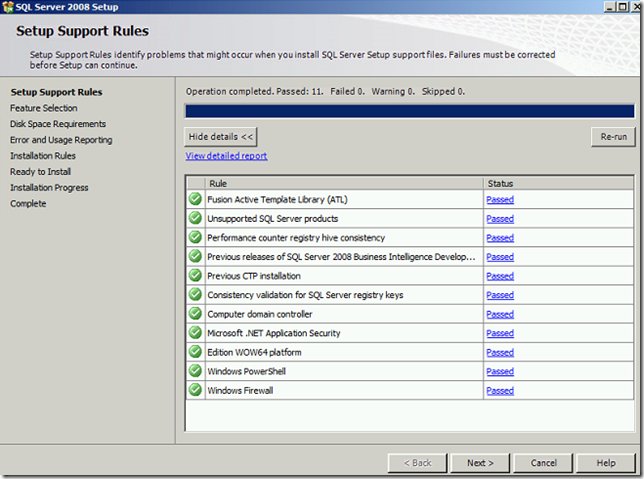The width and height of the screenshot is (644, 479).
Task: Click the disabled Back button
Action: (x=417, y=463)
